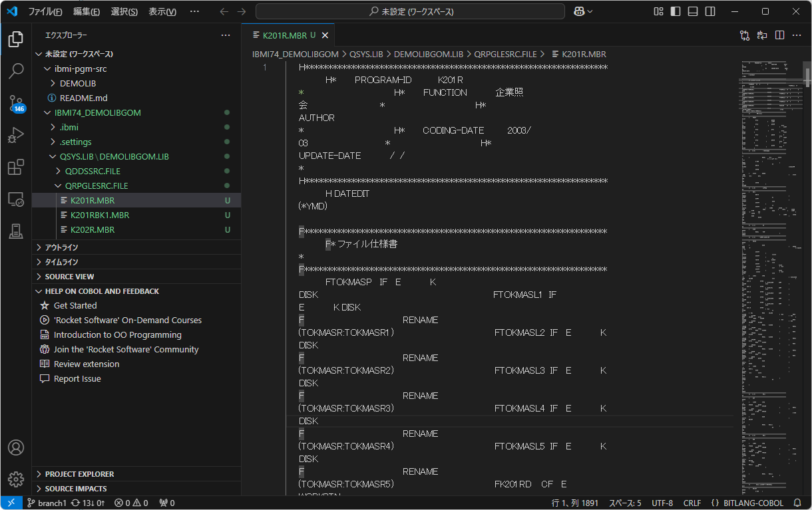Open 'Rocket Software' On-Demand Courses link
Viewport: 812px width, 510px height.
(136, 320)
